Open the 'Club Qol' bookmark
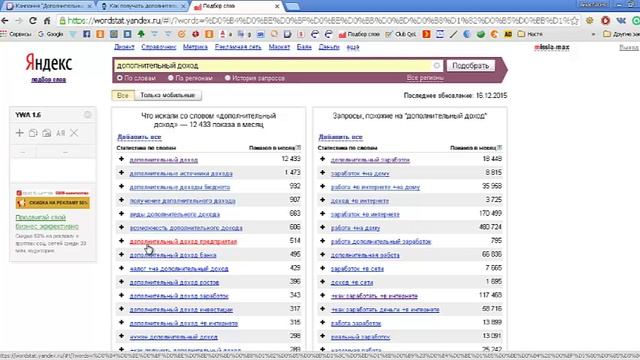 tap(401, 34)
